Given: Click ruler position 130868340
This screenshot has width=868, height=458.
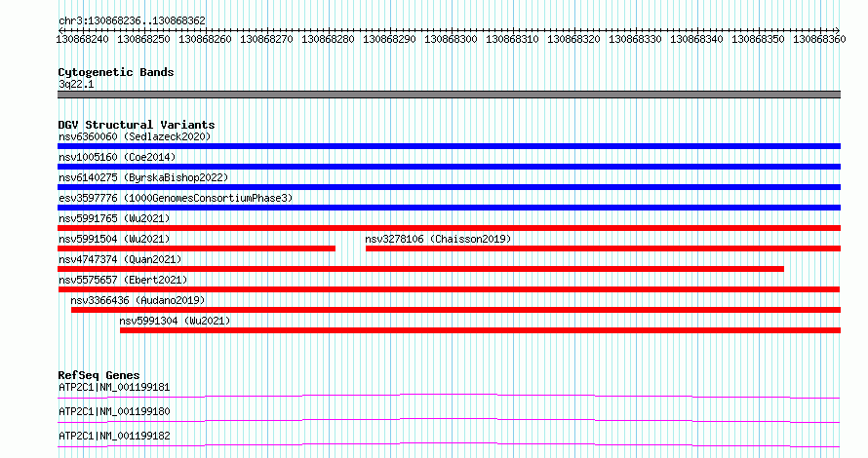Looking at the screenshot, I should click(x=696, y=39).
